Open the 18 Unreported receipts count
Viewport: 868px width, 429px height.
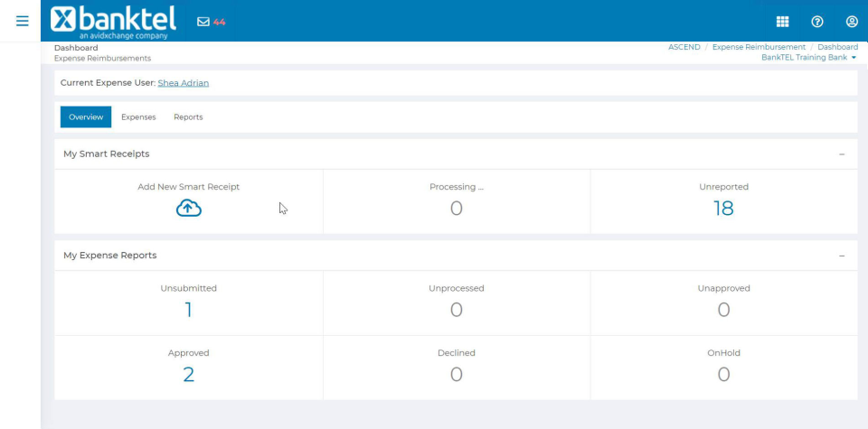tap(723, 209)
